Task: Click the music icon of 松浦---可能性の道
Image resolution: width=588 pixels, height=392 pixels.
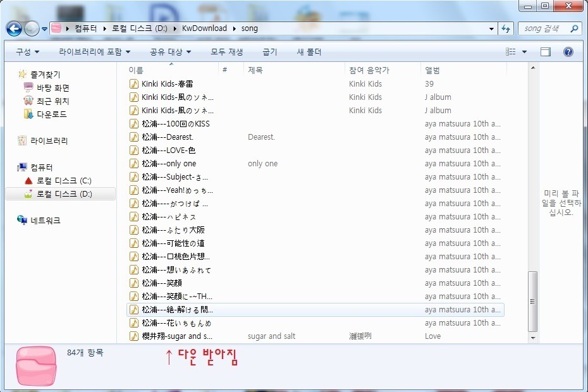Action: 134,243
